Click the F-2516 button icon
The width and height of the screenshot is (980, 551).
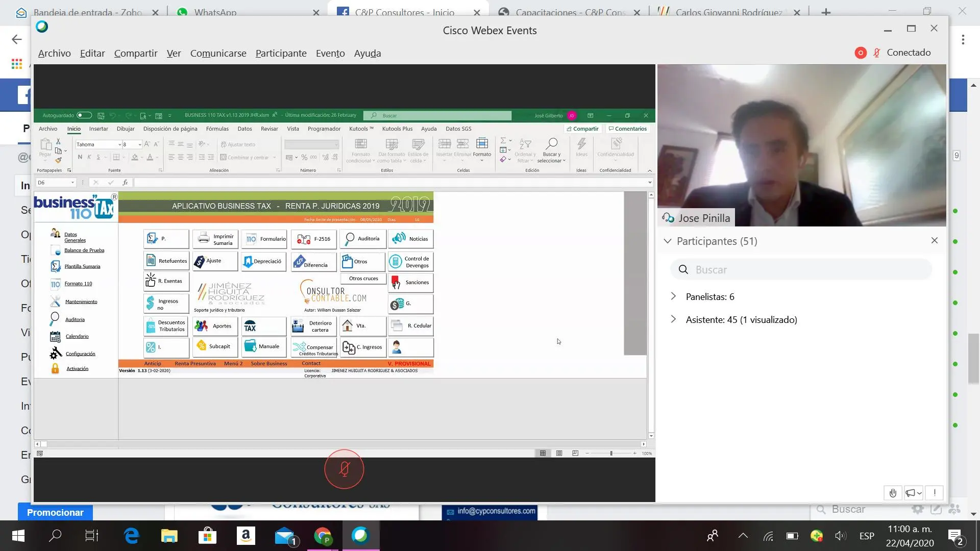(304, 239)
